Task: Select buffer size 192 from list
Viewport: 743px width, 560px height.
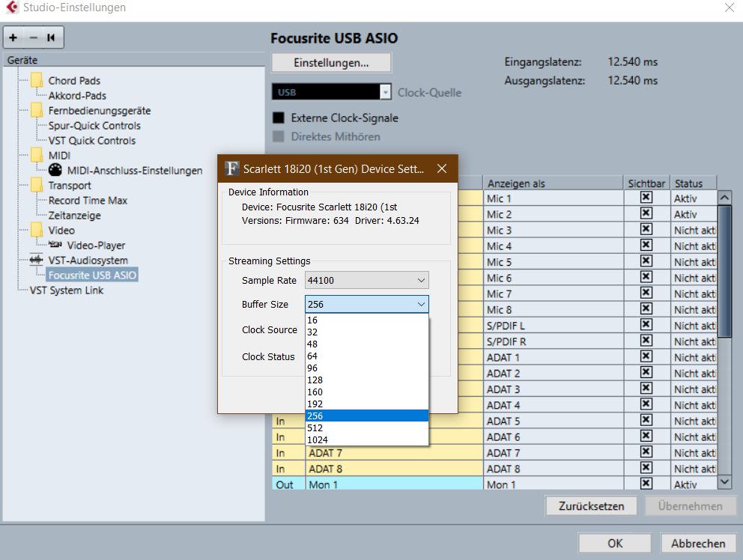Action: (x=367, y=404)
